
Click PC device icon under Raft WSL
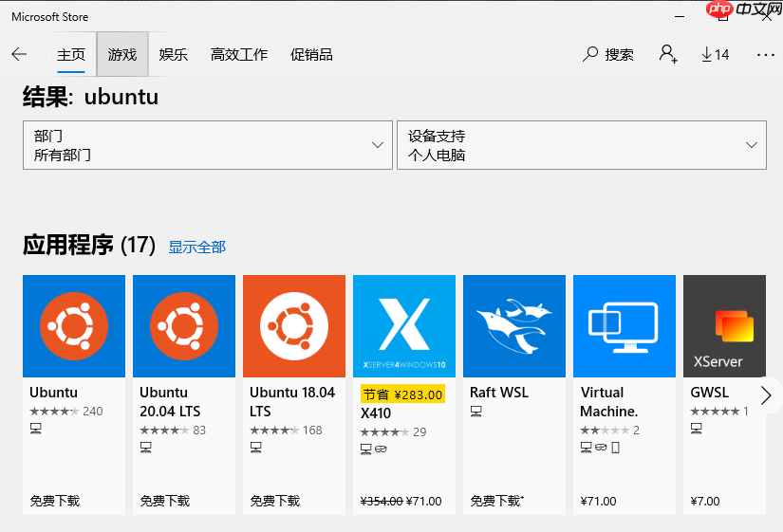pyautogui.click(x=475, y=412)
